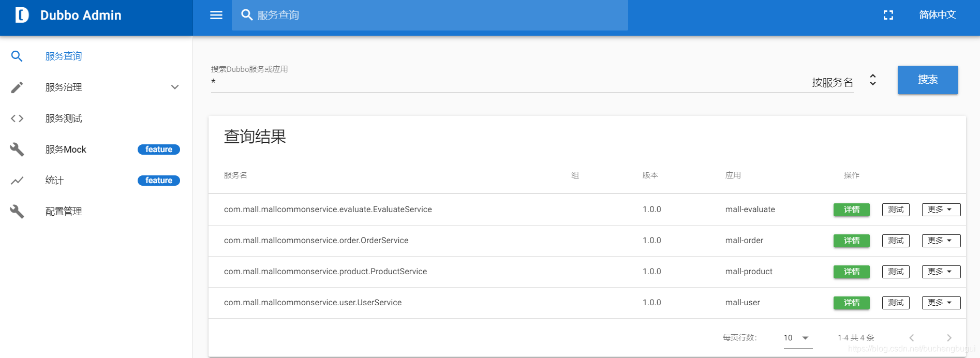This screenshot has width=980, height=358.
Task: Go to next results page arrow
Action: click(x=949, y=338)
